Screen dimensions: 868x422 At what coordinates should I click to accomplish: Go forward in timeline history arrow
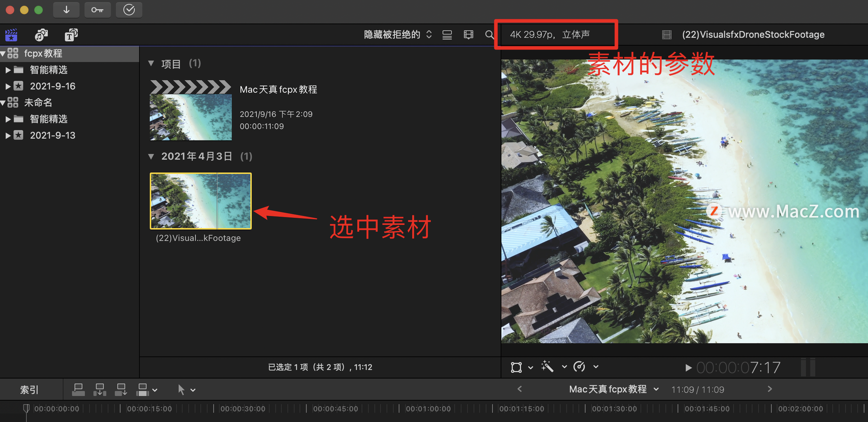770,389
